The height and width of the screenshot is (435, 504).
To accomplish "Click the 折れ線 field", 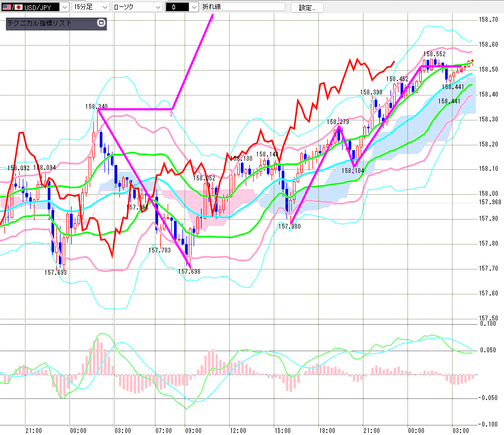I will coord(244,7).
